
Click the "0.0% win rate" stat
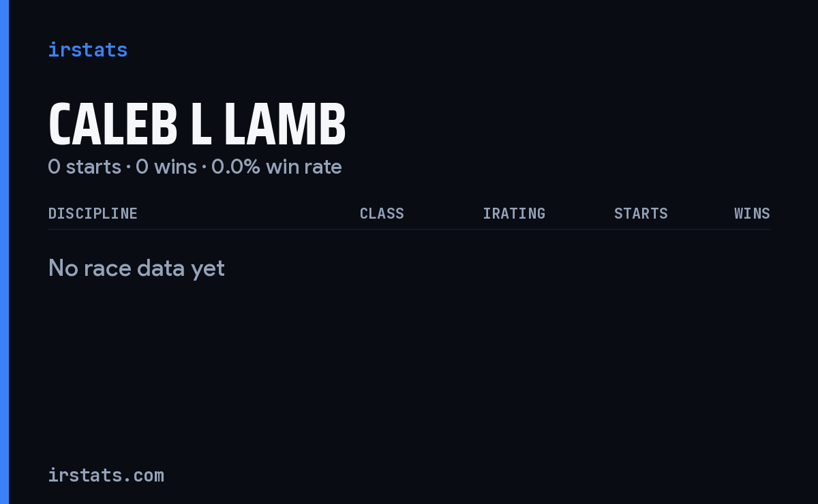click(277, 167)
